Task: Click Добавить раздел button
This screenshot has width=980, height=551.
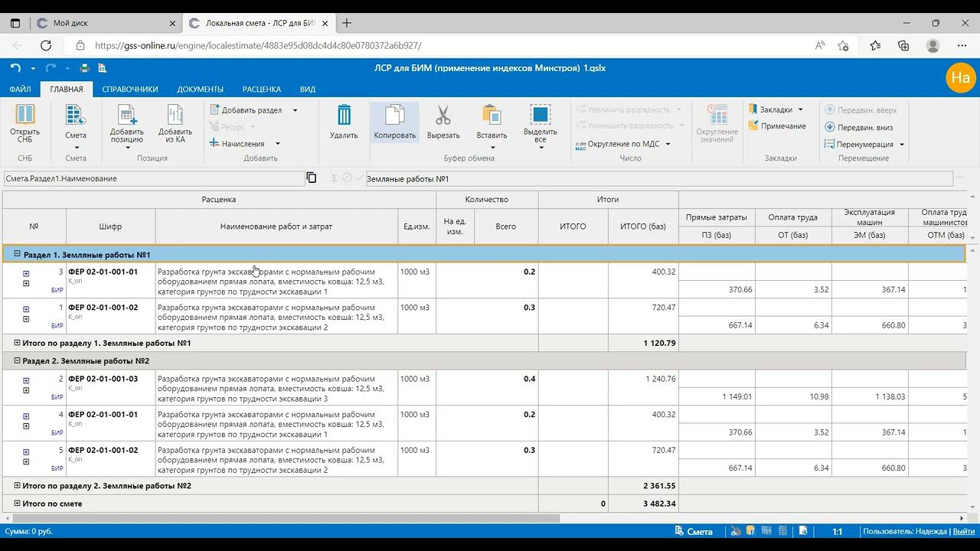Action: (247, 110)
